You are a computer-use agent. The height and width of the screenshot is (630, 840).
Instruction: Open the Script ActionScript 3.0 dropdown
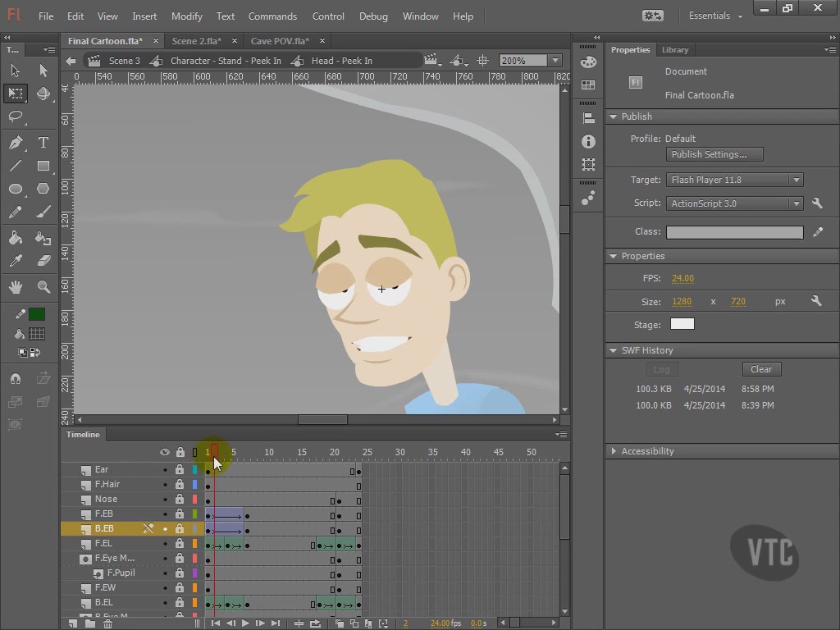734,203
